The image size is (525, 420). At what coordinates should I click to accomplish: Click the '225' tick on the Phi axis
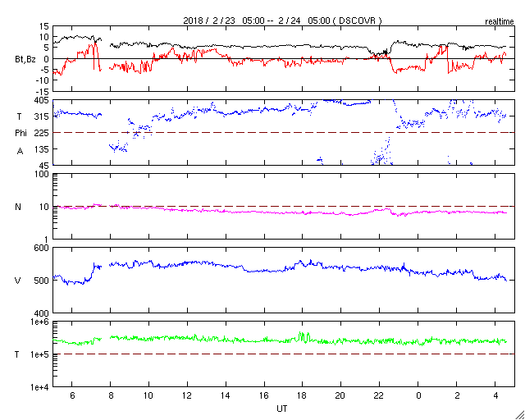tap(42, 133)
